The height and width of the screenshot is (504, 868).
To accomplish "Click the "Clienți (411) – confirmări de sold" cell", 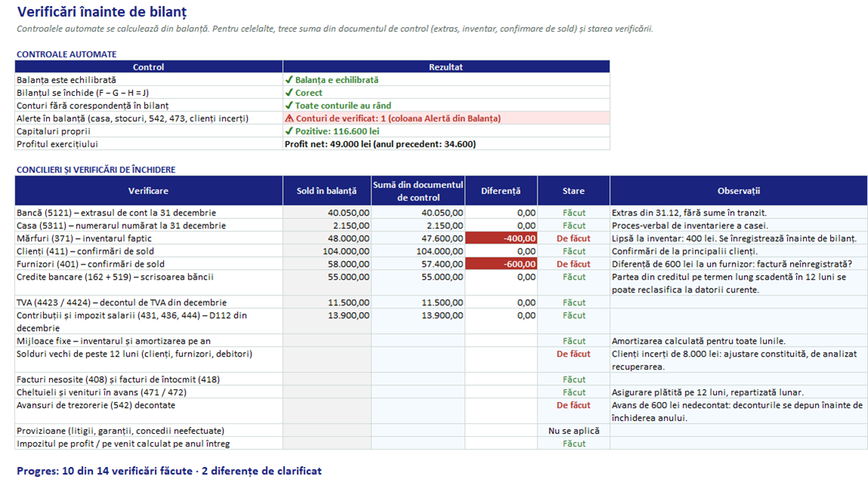I will [x=148, y=251].
